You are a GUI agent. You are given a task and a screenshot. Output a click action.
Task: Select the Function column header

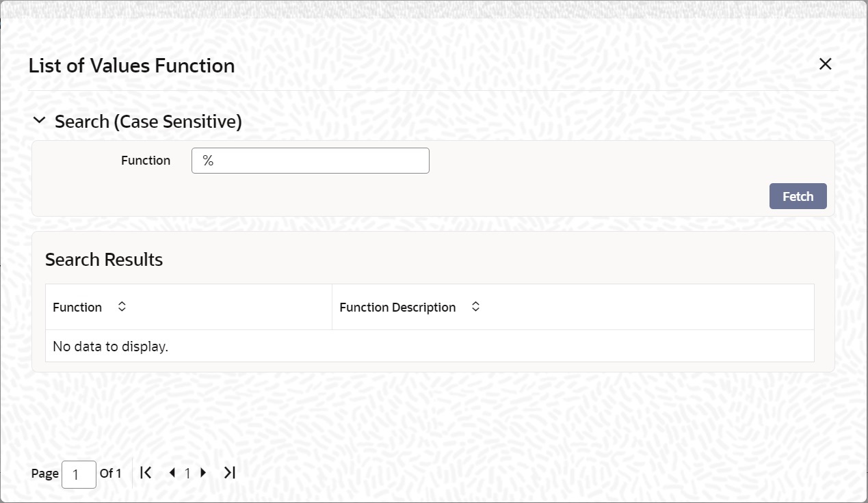click(77, 308)
